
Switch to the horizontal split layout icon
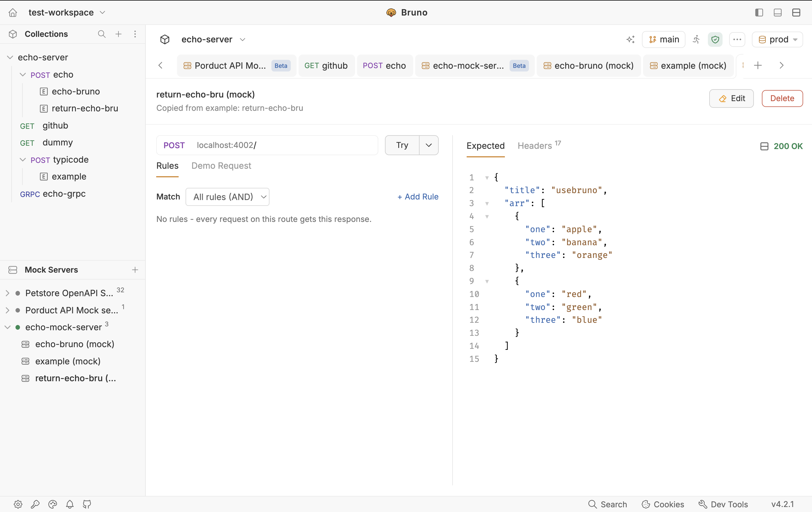[x=796, y=12]
